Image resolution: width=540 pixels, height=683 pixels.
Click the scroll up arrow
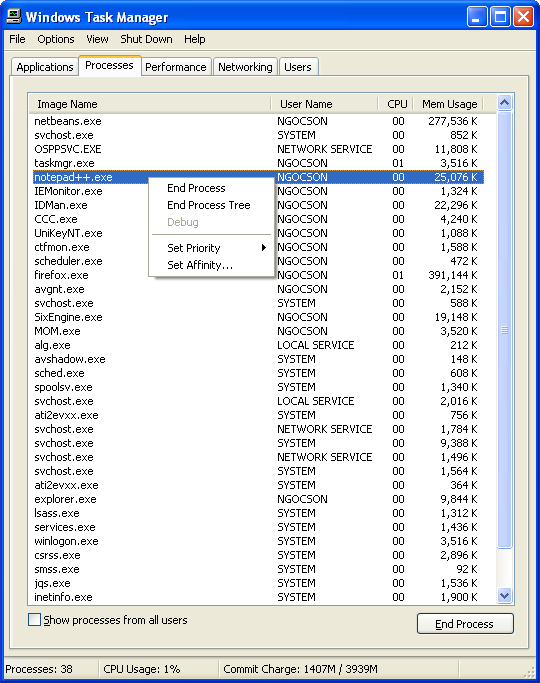coord(504,103)
